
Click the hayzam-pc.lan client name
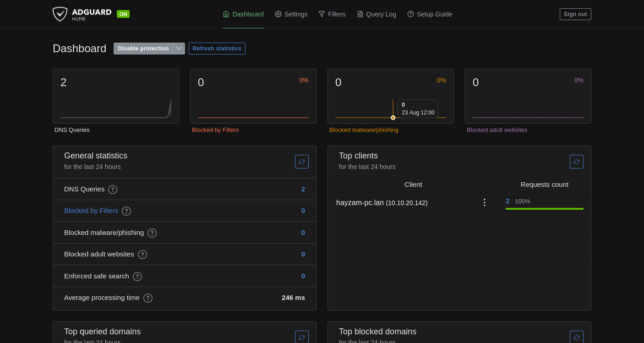360,202
